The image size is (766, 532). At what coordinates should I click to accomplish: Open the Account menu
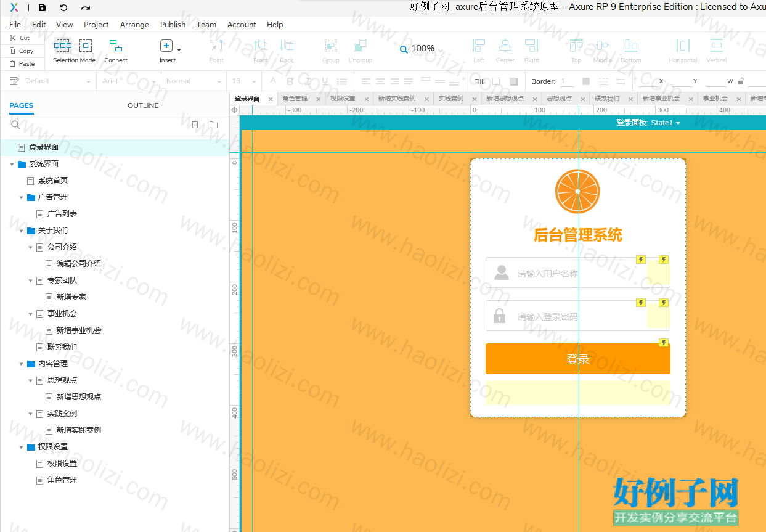tap(242, 25)
